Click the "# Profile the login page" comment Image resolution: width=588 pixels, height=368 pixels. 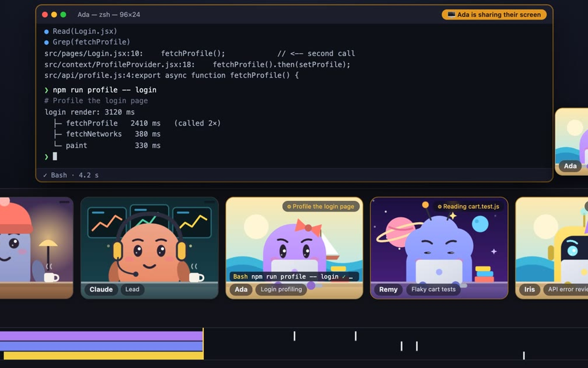coord(96,101)
